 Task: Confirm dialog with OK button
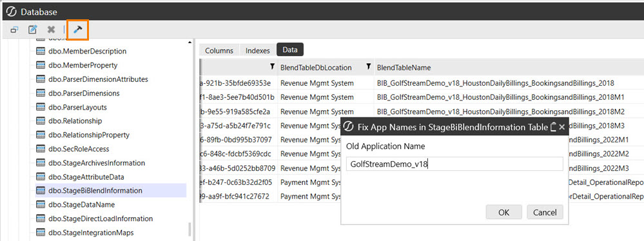(504, 212)
